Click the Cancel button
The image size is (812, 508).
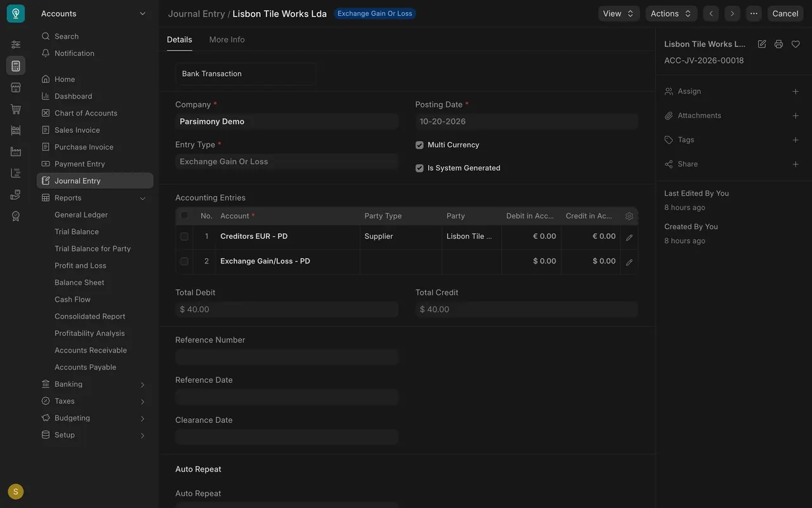tap(785, 13)
